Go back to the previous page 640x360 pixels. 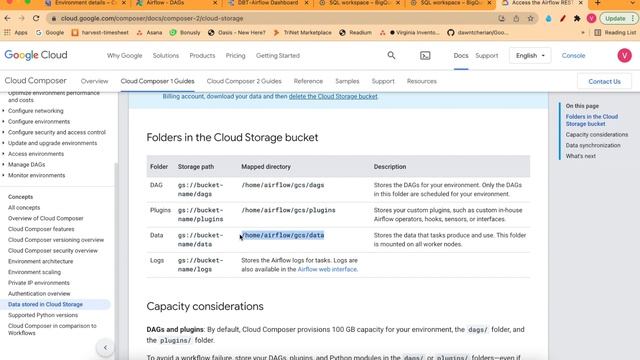7,18
